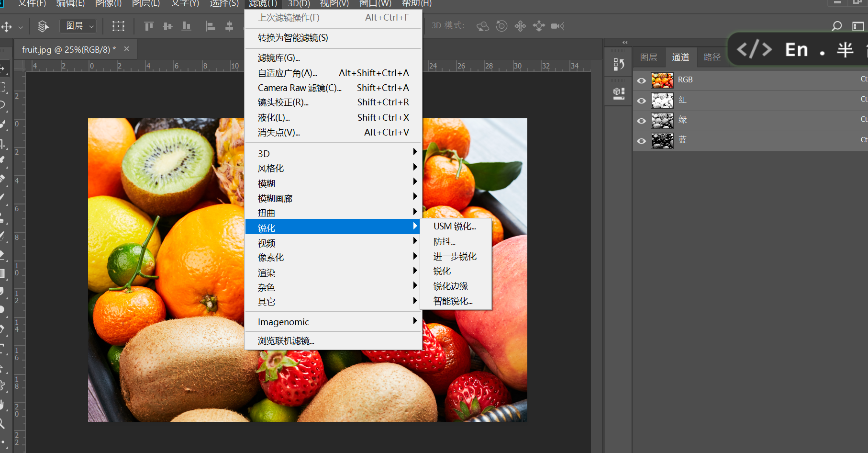
Task: Click the auto-select layers stack icon
Action: point(44,26)
